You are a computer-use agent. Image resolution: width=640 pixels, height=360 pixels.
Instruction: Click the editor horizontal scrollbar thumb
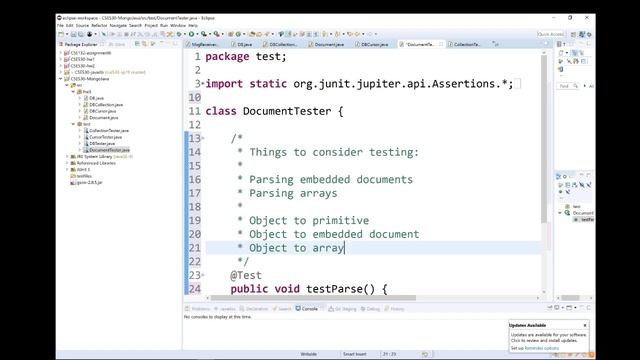[x=313, y=298]
